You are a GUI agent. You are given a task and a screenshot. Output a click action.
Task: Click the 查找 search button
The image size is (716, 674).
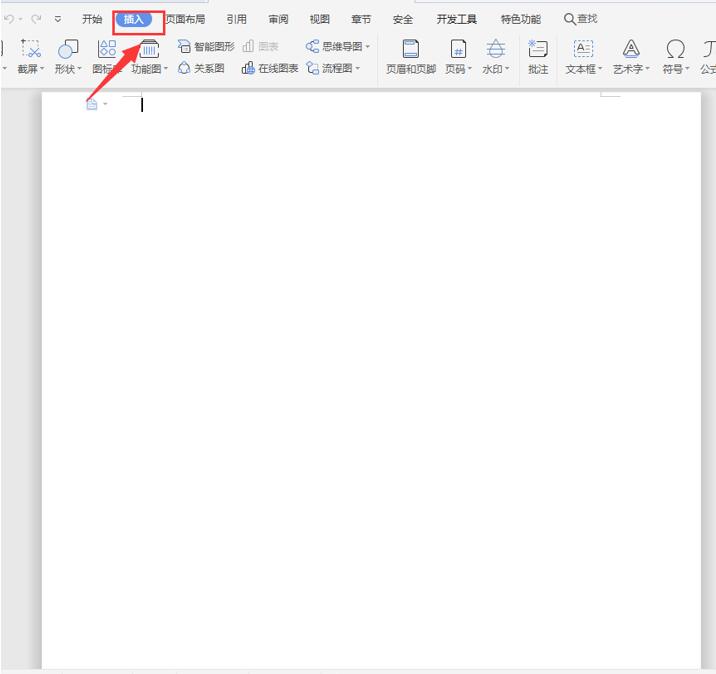(581, 19)
